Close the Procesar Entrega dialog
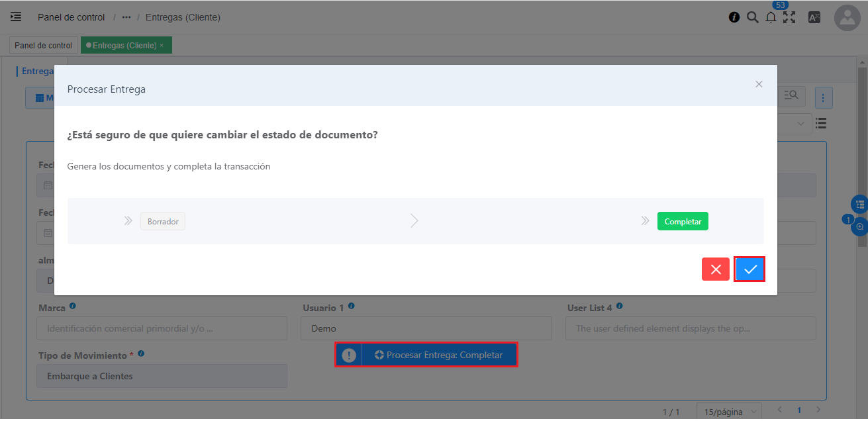This screenshot has height=421, width=868. point(759,84)
